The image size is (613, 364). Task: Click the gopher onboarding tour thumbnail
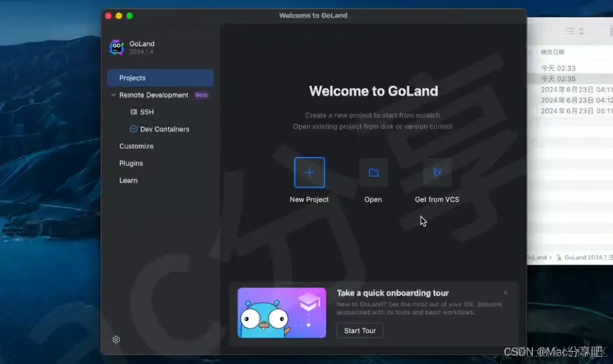[x=282, y=313]
